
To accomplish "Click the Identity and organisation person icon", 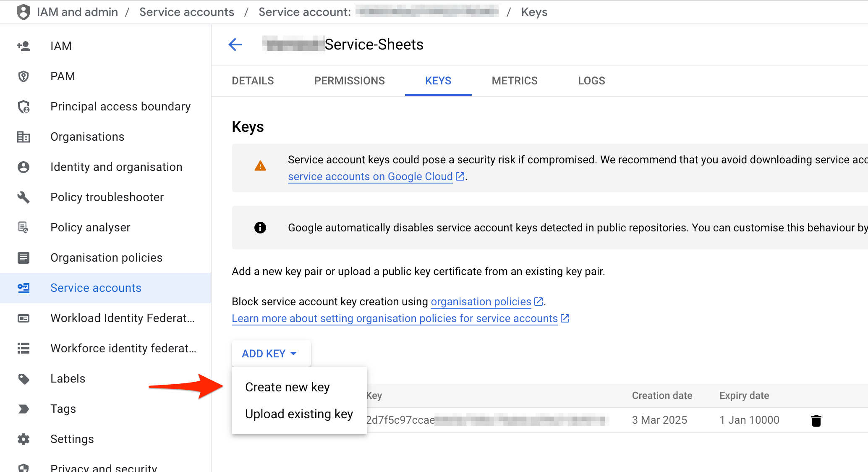I will coord(24,167).
